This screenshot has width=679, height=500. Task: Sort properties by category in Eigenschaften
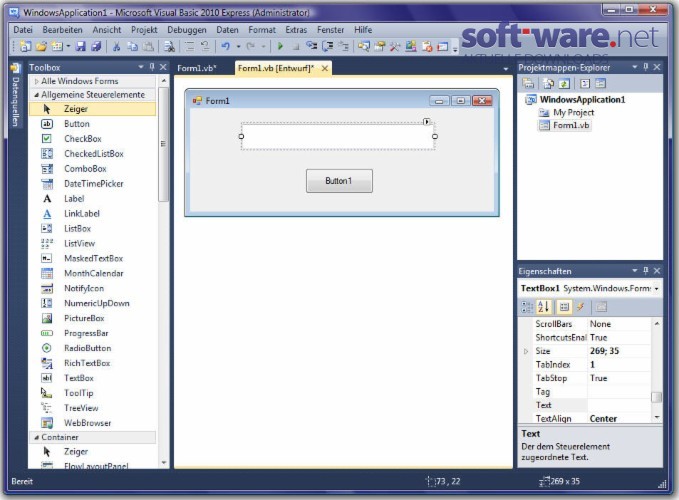pyautogui.click(x=527, y=307)
